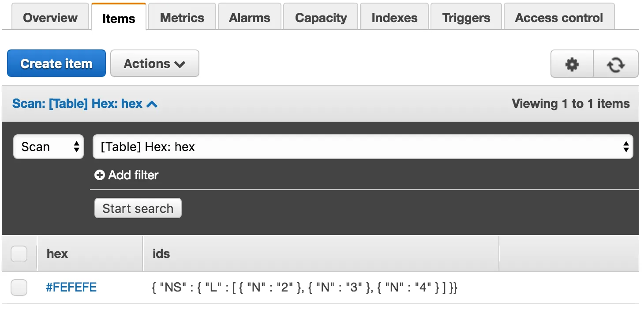Open the #FEFEFE item link
The width and height of the screenshot is (644, 318).
coord(71,288)
